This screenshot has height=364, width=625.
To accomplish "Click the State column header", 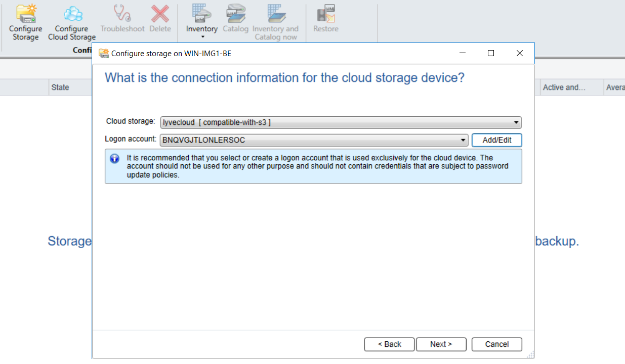I will [60, 87].
